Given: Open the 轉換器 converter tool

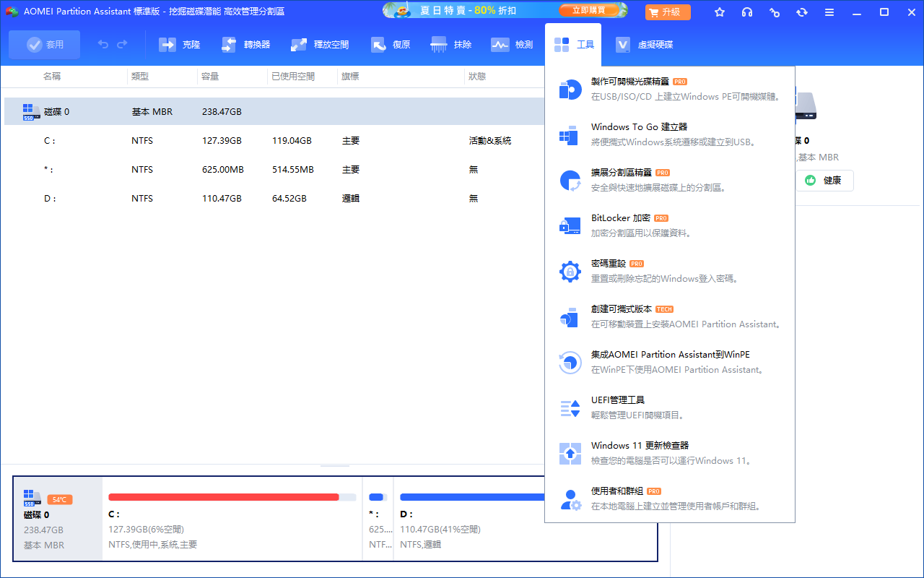Looking at the screenshot, I should pos(245,45).
